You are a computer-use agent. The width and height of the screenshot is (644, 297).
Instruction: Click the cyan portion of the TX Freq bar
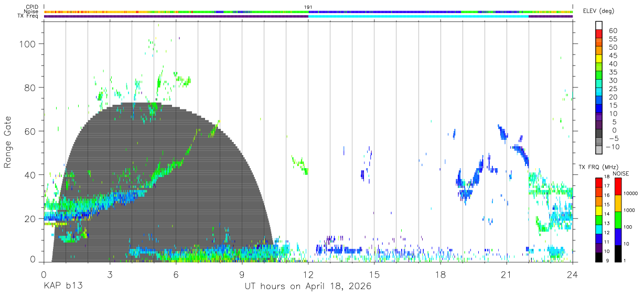[418, 16]
